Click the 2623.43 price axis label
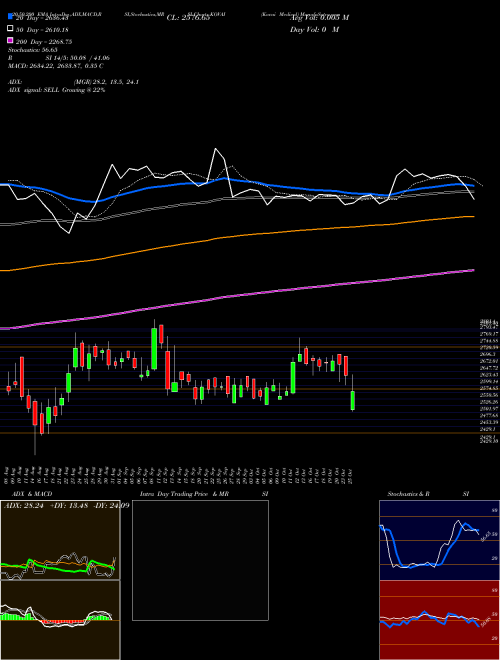500x660 pixels. tap(489, 375)
